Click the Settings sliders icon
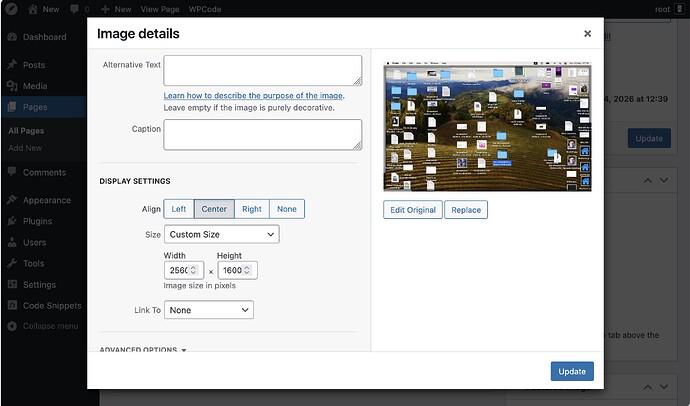 tap(12, 284)
